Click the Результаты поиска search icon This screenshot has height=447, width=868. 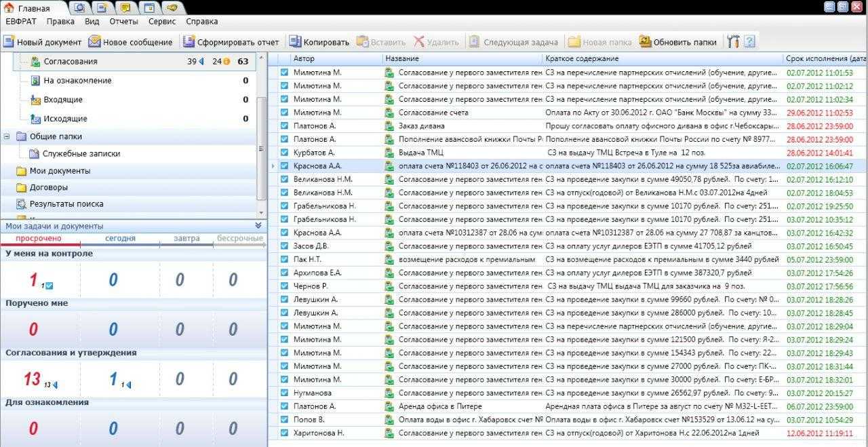21,204
